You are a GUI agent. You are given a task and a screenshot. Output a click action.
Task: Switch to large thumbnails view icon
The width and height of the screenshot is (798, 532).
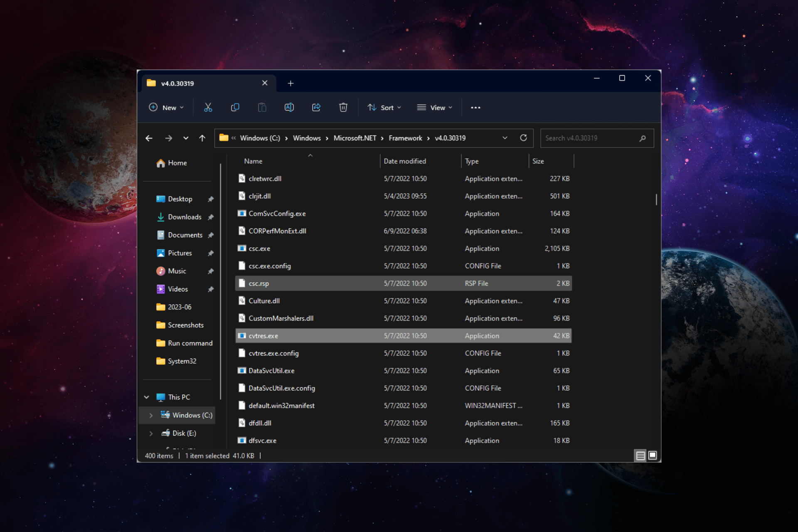coord(653,456)
